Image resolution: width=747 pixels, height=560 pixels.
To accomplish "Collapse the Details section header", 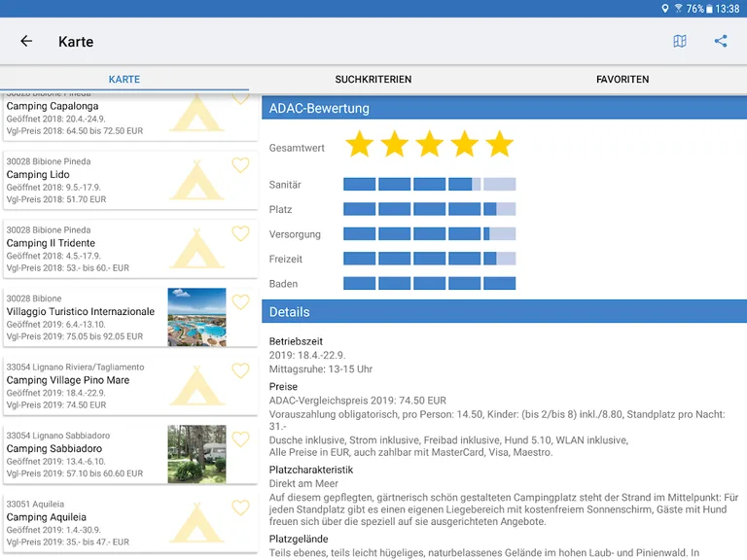I will tap(504, 312).
